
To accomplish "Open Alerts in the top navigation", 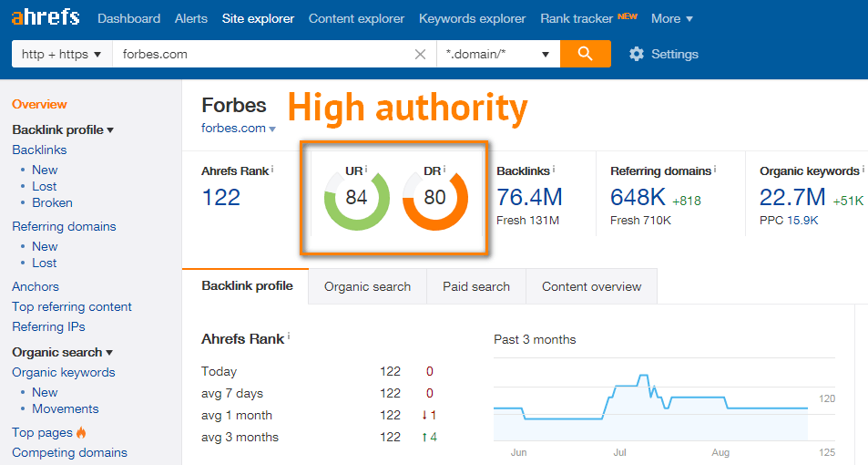I will pos(191,18).
